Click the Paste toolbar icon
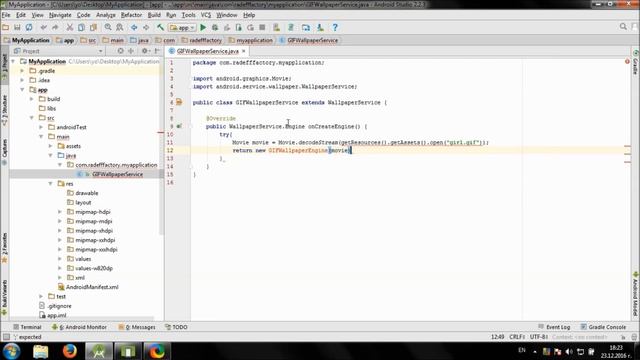 point(93,27)
